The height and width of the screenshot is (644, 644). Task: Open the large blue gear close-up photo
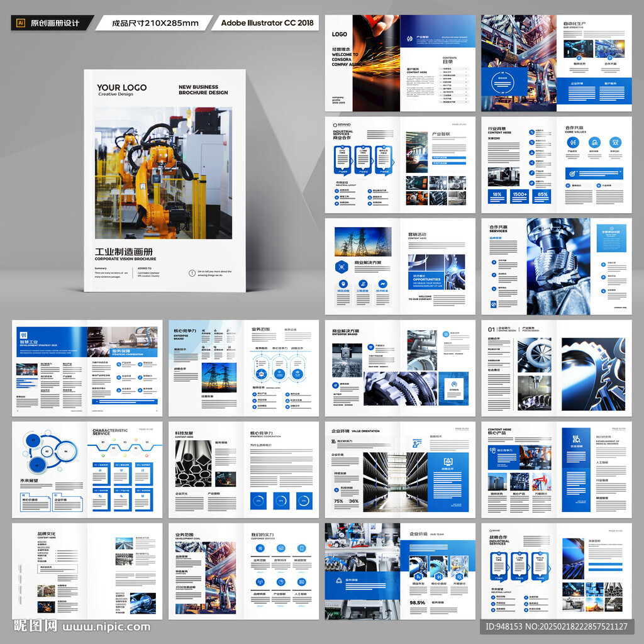tap(594, 374)
